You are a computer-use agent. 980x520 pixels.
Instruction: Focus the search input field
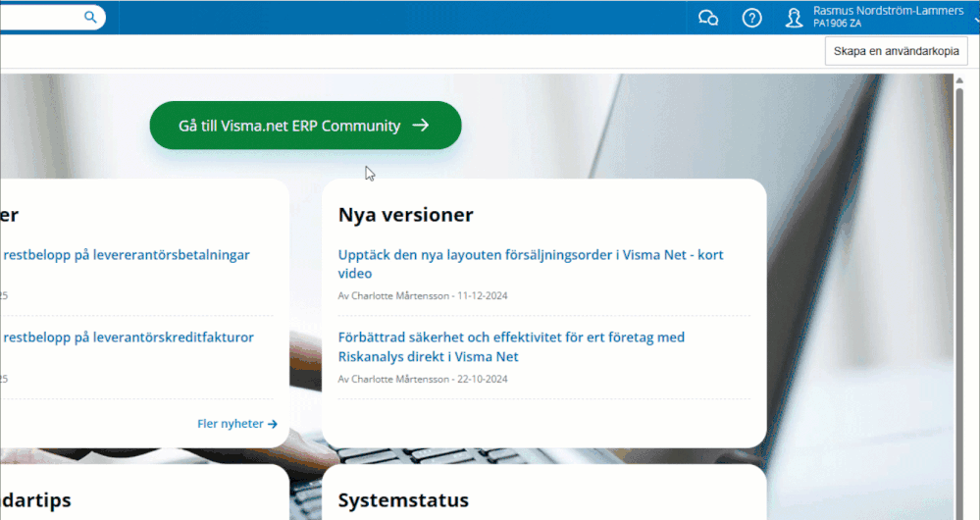tap(41, 17)
